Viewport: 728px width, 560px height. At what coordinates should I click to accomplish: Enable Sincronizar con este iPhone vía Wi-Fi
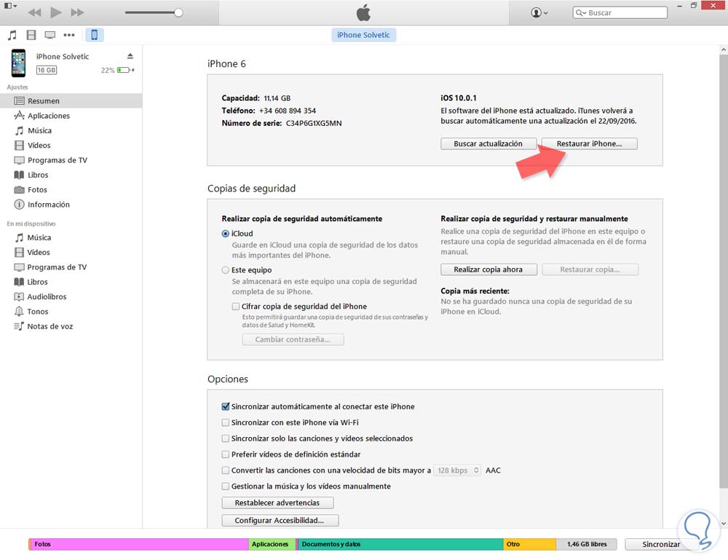[x=225, y=422]
